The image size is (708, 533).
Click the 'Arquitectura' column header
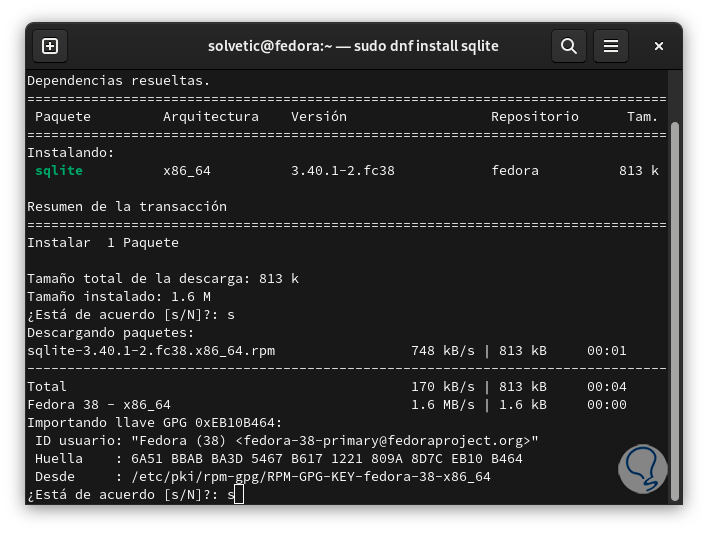coord(211,117)
